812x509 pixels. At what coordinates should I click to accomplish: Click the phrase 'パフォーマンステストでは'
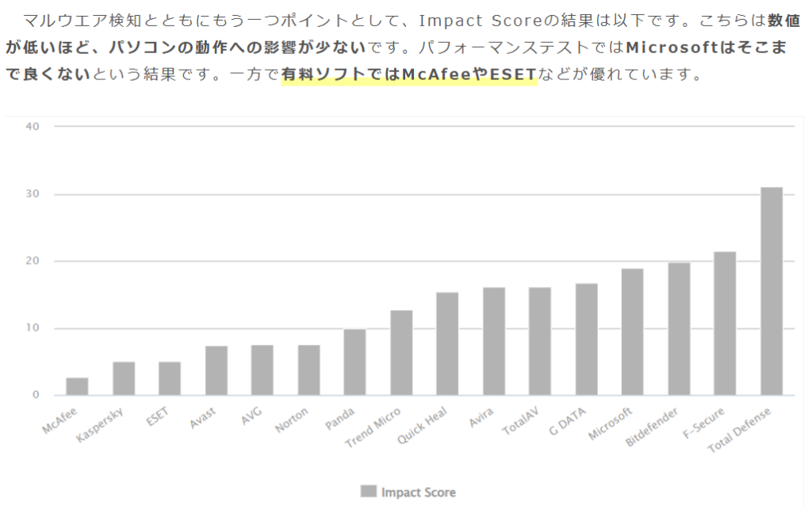[x=522, y=48]
